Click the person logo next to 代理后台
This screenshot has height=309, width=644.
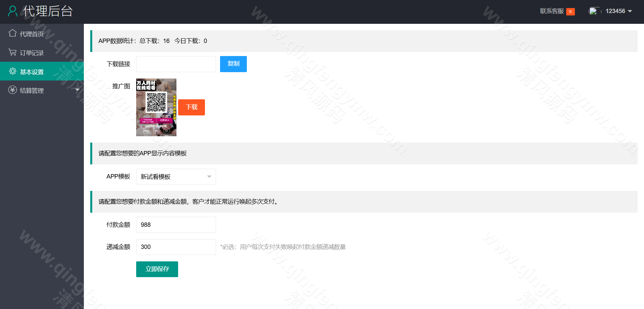13,11
